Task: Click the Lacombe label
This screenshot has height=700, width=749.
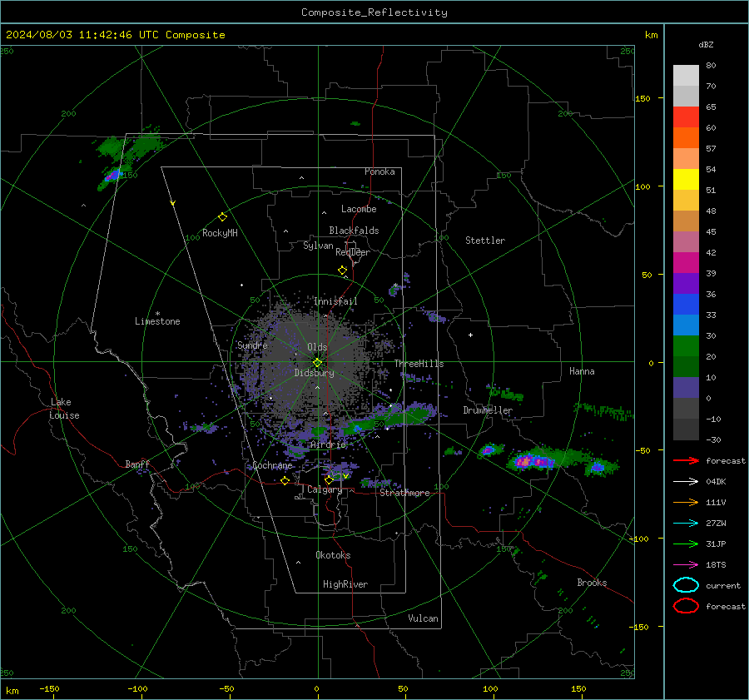Action: 359,209
